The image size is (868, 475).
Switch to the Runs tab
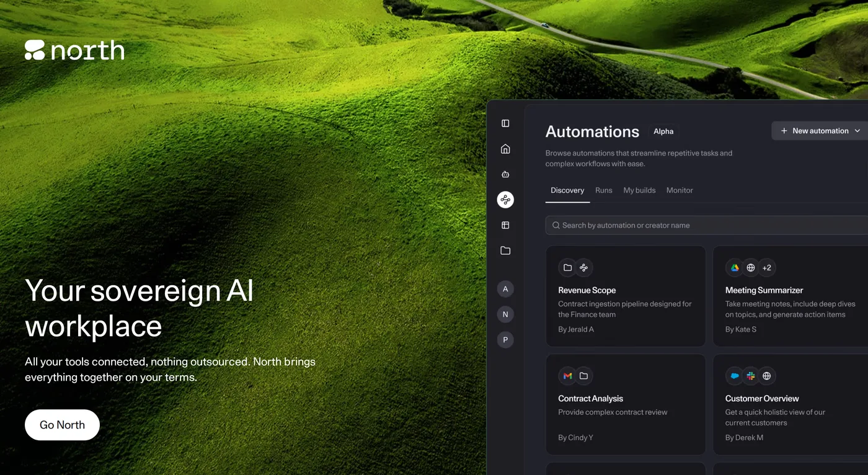(x=604, y=190)
